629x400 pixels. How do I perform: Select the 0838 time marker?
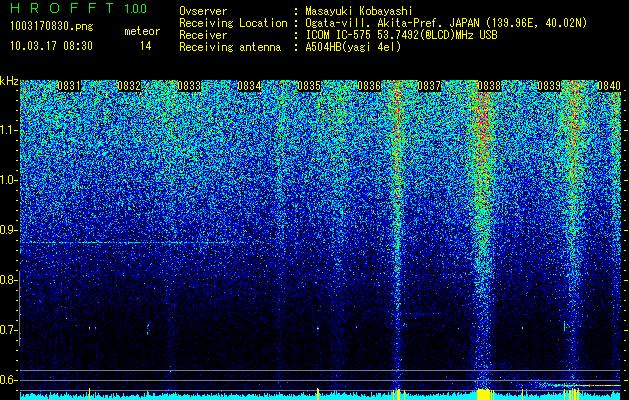[489, 86]
